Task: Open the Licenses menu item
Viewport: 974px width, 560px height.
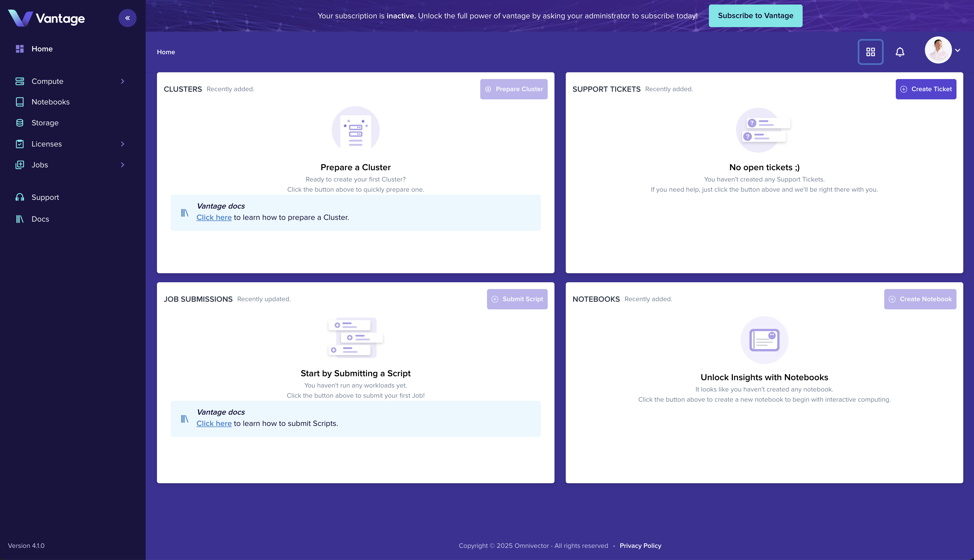Action: point(47,144)
